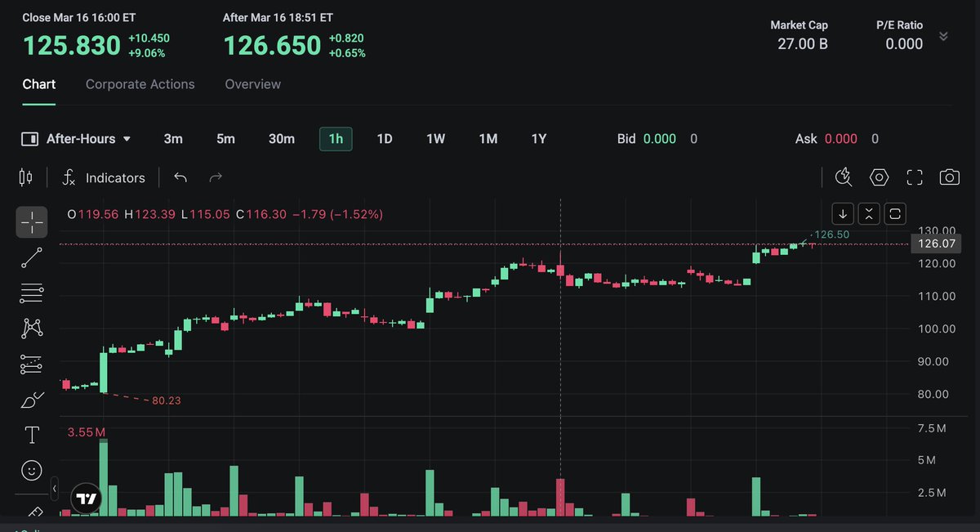
Task: Open the Overview tab
Action: (x=252, y=84)
